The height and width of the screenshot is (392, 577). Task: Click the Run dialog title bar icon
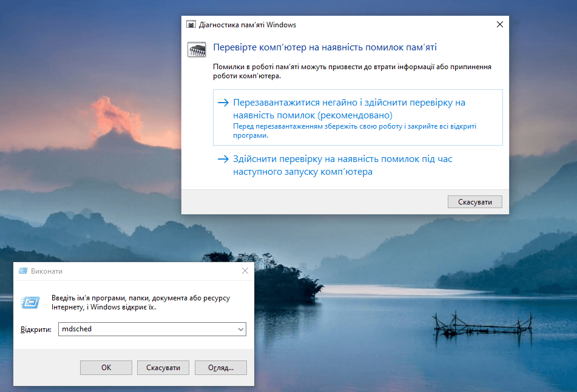[x=23, y=271]
